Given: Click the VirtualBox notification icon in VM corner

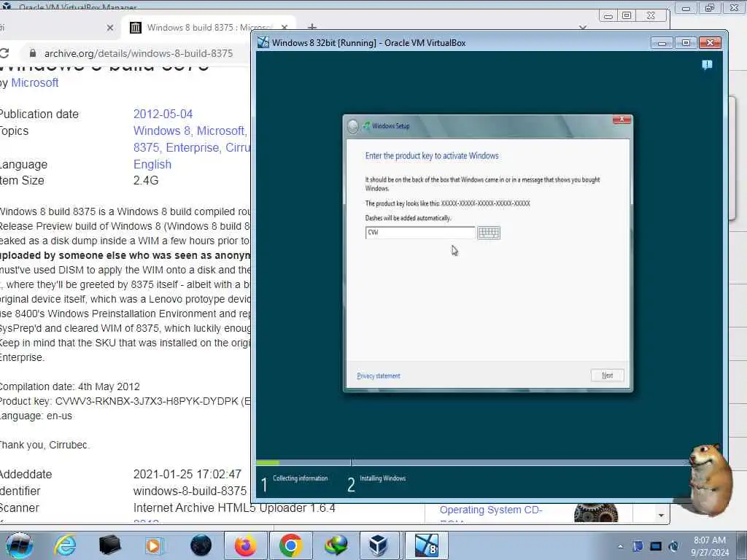Looking at the screenshot, I should 707,65.
